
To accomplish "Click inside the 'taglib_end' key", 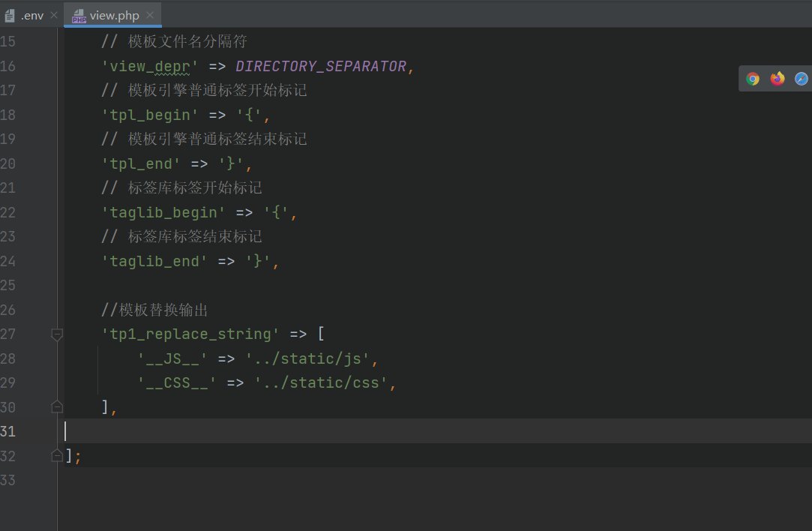I will point(154,262).
